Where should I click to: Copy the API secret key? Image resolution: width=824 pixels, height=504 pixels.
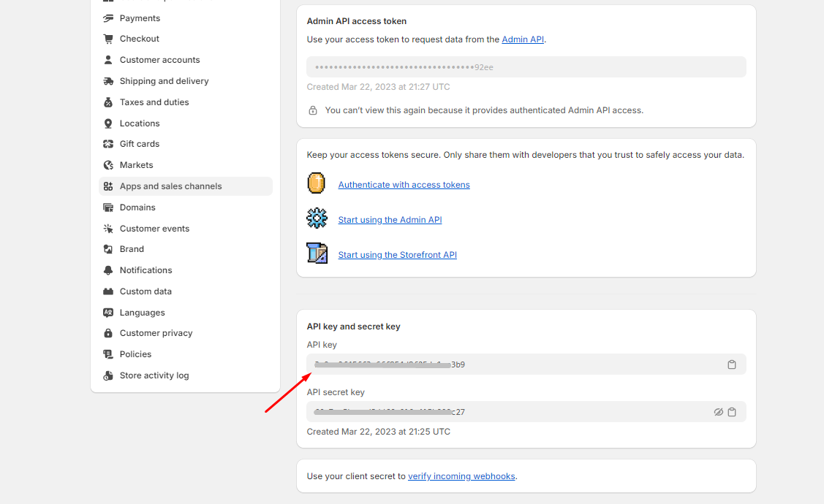point(732,412)
